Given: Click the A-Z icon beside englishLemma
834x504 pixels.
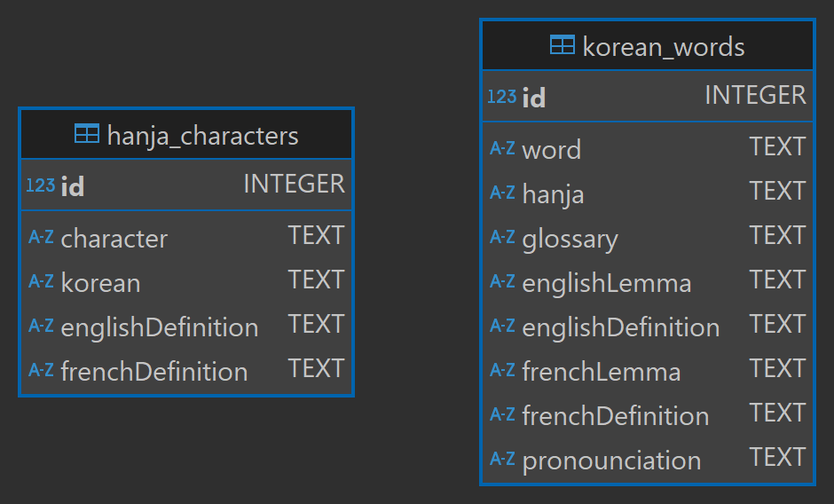Looking at the screenshot, I should click(x=502, y=282).
